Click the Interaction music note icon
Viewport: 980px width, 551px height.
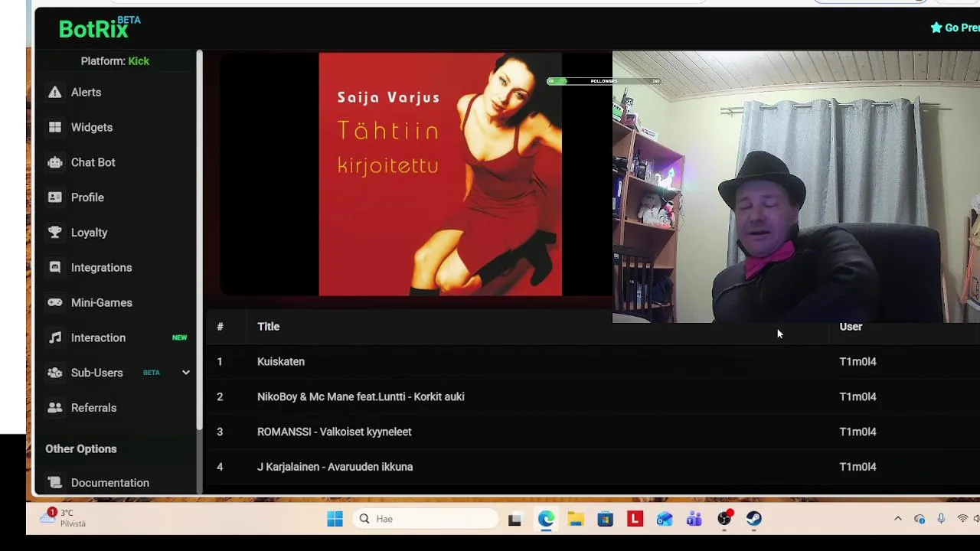(54, 337)
